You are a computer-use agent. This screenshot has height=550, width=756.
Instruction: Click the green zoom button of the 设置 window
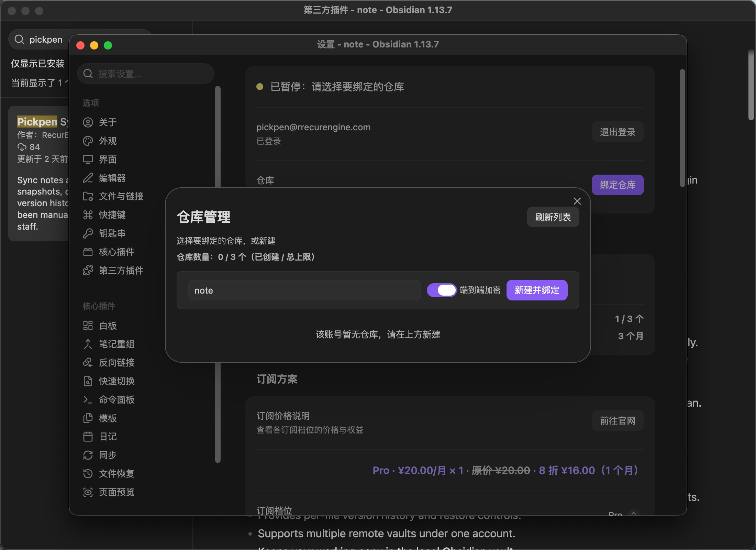(108, 45)
